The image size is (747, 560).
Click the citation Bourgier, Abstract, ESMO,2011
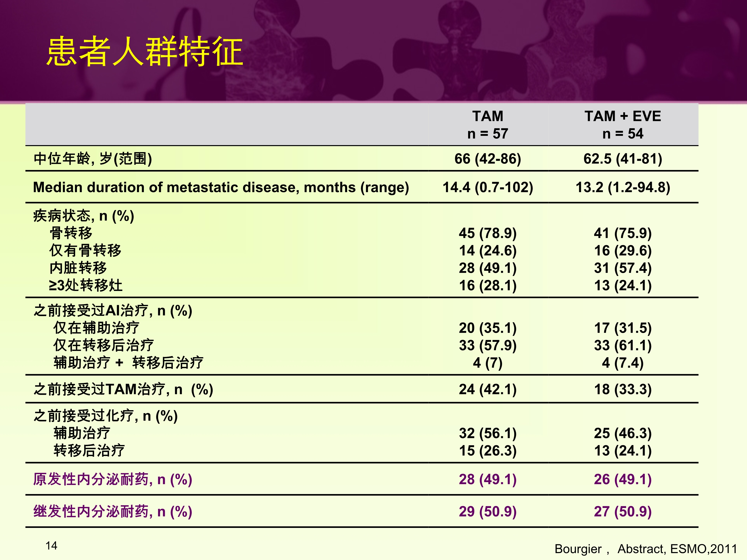click(x=646, y=549)
